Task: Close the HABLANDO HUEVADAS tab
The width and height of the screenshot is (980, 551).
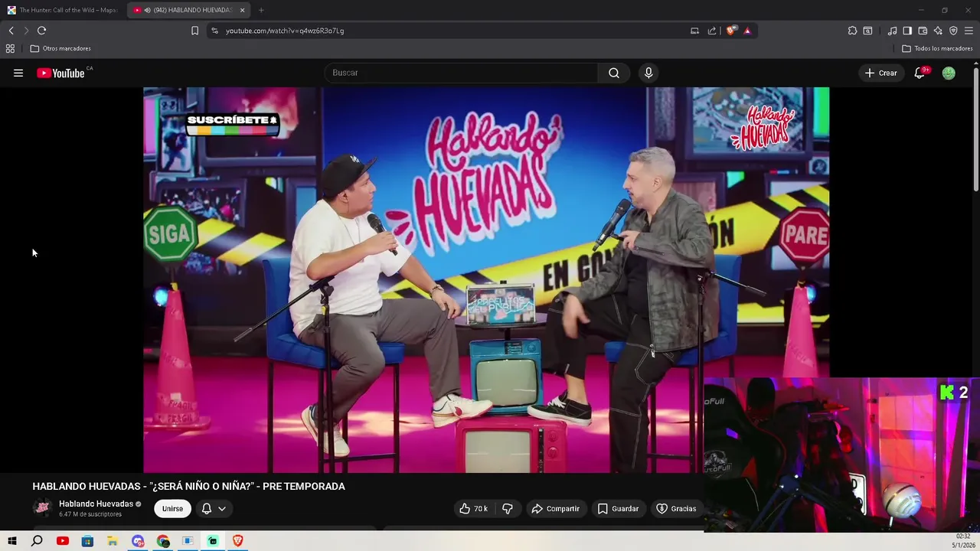Action: coord(242,10)
